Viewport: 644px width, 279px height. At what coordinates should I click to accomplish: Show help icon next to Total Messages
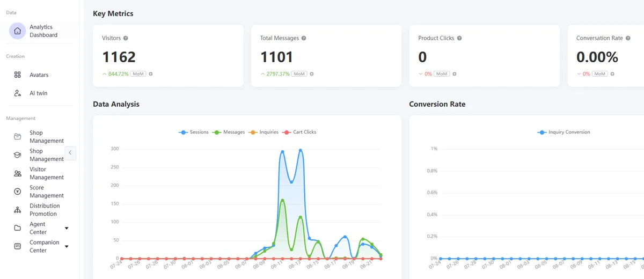click(304, 38)
